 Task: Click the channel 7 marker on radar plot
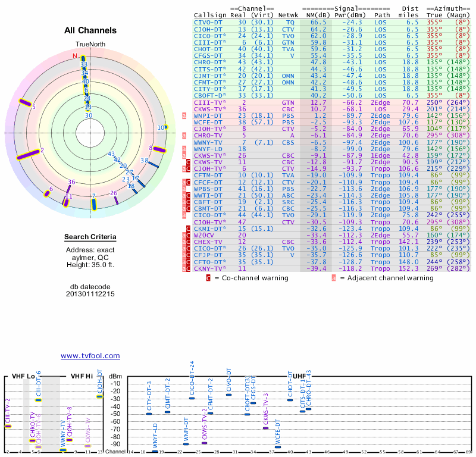[x=94, y=204]
